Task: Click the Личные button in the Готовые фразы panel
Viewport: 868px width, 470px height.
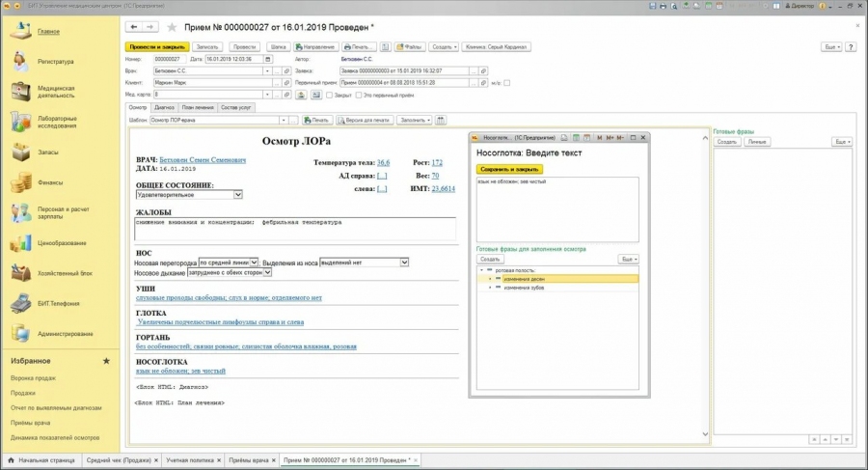Action: coord(757,142)
